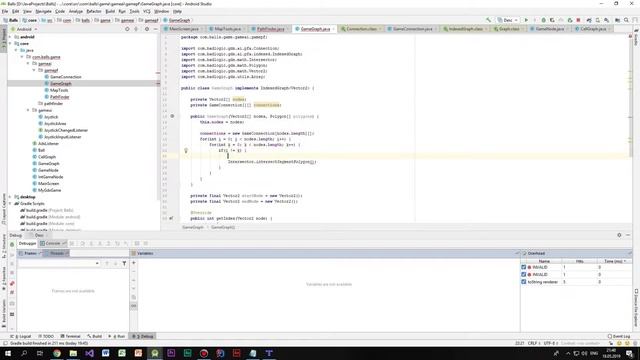Select MyGdxGame class in project tree
Viewport: 640px width, 360px height.
pyautogui.click(x=49, y=190)
